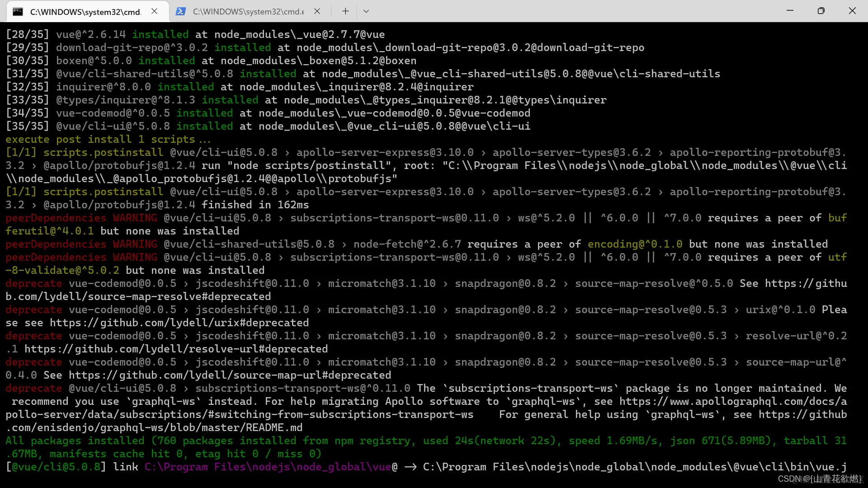This screenshot has width=868, height=488.
Task: Click the [35/35] progress marker
Action: pos(27,126)
